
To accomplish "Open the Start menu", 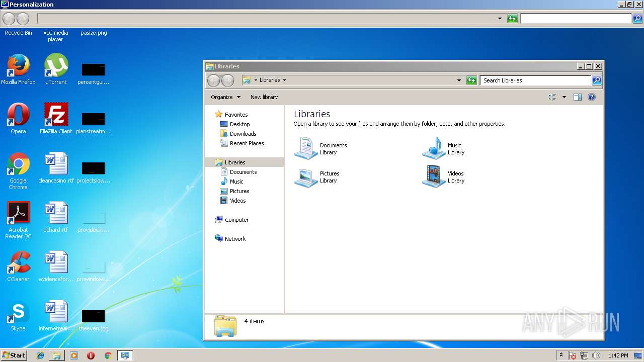I will pyautogui.click(x=14, y=355).
